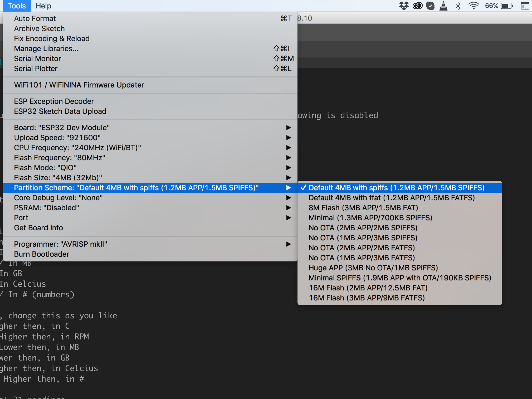Click the Creative Cloud menu bar icon

coord(418,6)
